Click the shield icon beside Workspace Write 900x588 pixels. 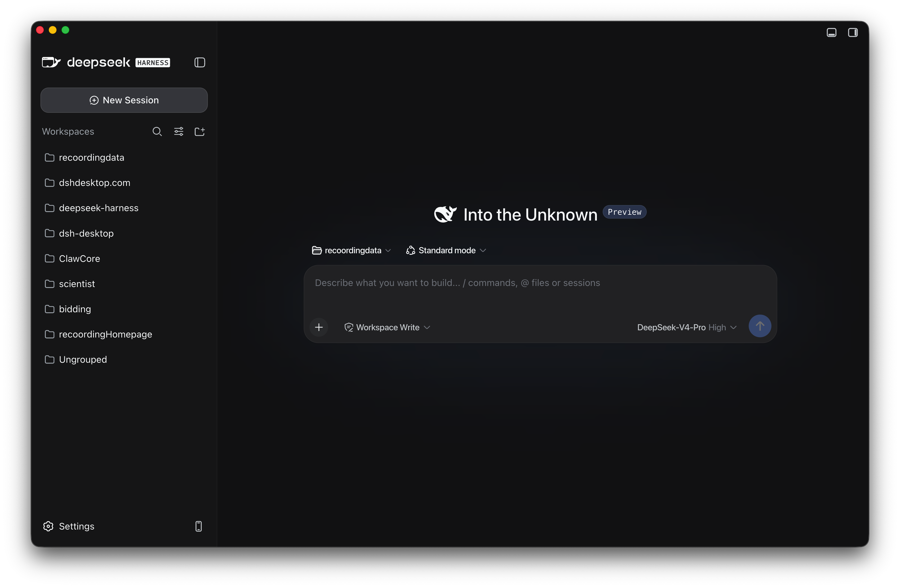pos(349,328)
